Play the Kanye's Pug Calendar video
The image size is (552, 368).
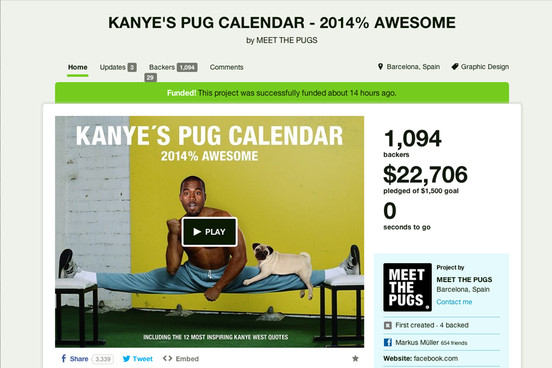[x=209, y=232]
